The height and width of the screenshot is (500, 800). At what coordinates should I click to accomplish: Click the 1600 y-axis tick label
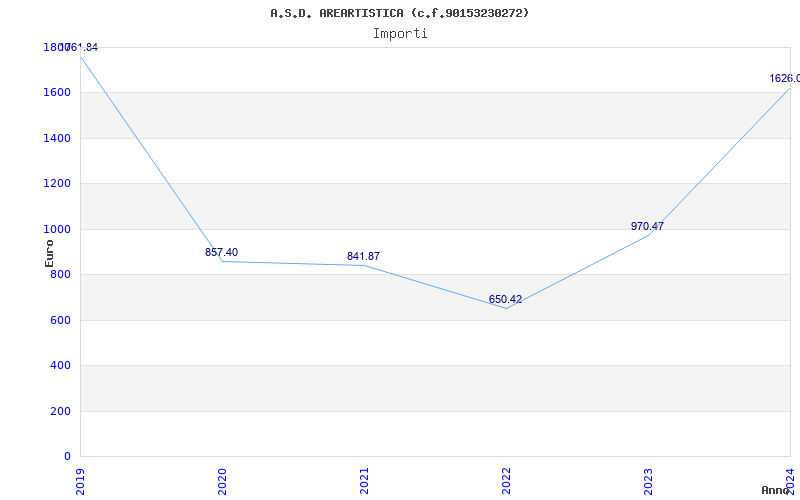(x=57, y=92)
